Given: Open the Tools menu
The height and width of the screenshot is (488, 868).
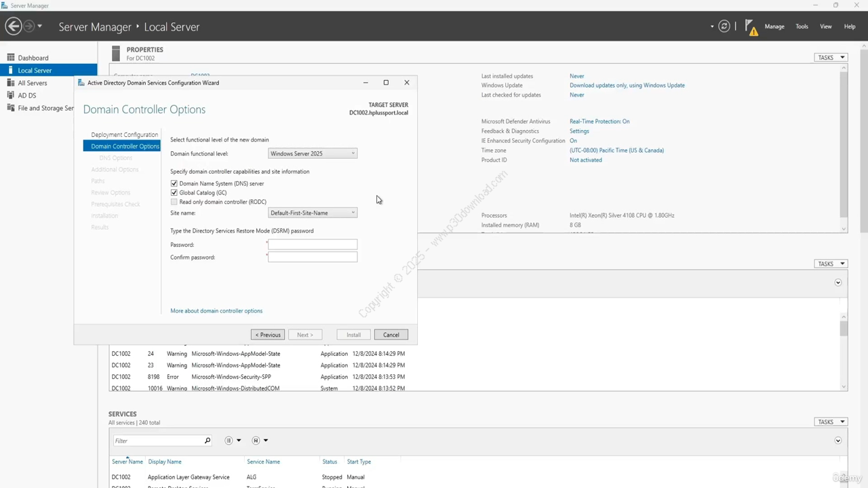Looking at the screenshot, I should (802, 26).
